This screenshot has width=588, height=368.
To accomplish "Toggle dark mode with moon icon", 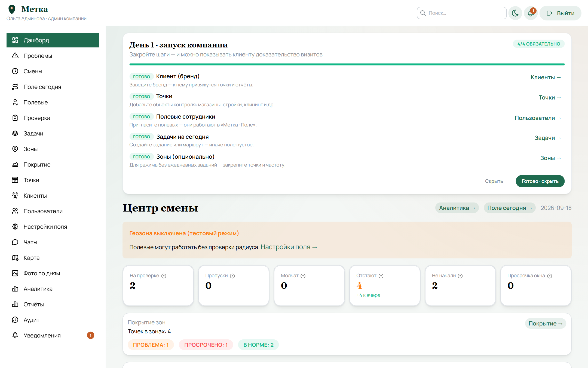I will pyautogui.click(x=515, y=13).
